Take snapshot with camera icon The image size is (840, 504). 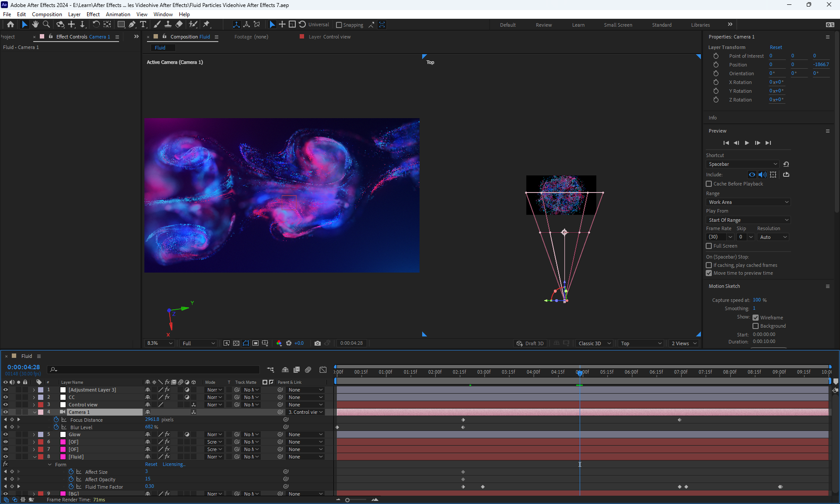point(318,343)
